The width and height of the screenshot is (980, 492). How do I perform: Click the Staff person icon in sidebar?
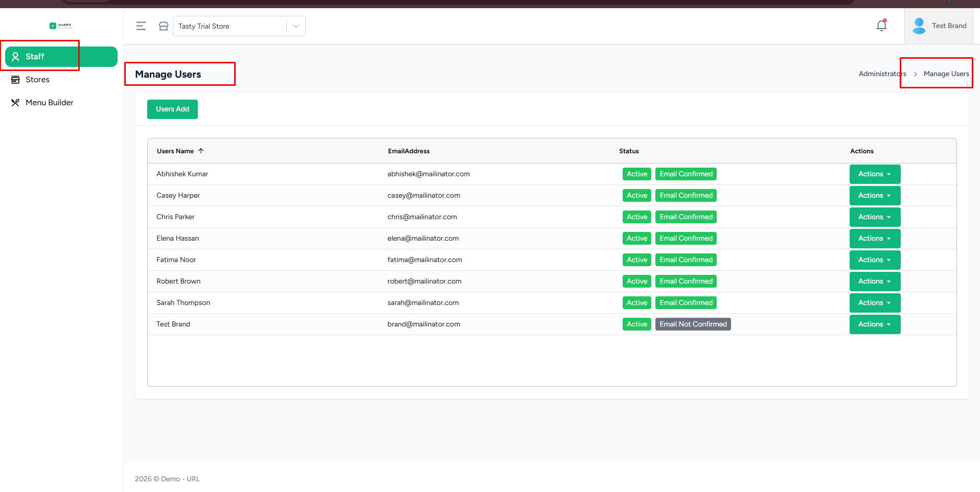[x=15, y=57]
